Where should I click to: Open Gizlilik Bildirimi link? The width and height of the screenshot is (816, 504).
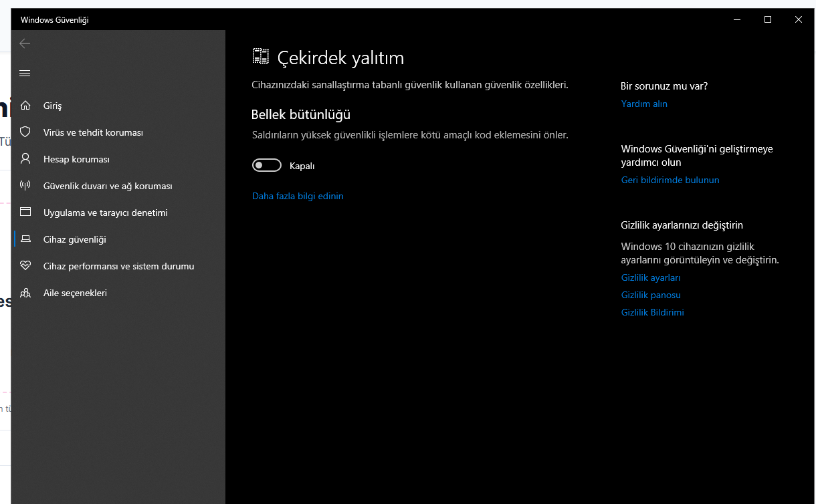[653, 312]
